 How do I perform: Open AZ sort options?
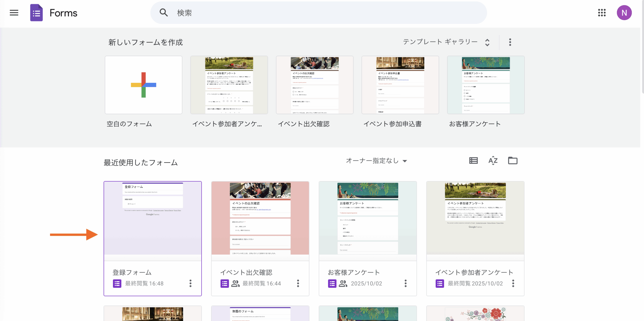(x=493, y=161)
